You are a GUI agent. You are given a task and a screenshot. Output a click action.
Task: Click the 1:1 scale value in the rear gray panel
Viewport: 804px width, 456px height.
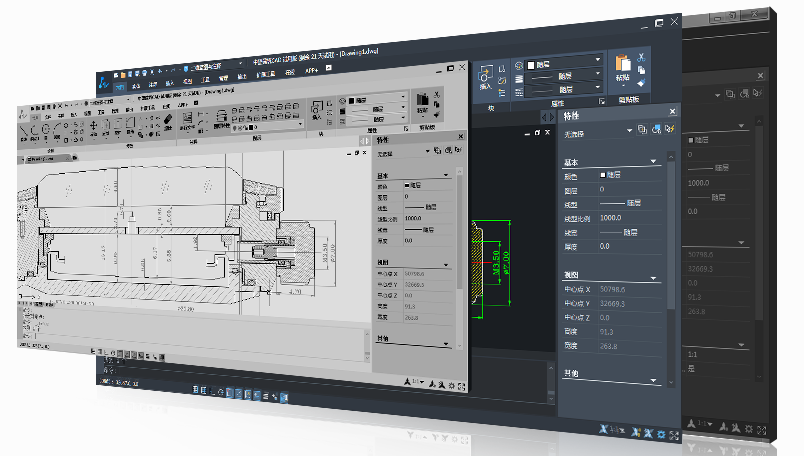pyautogui.click(x=692, y=354)
